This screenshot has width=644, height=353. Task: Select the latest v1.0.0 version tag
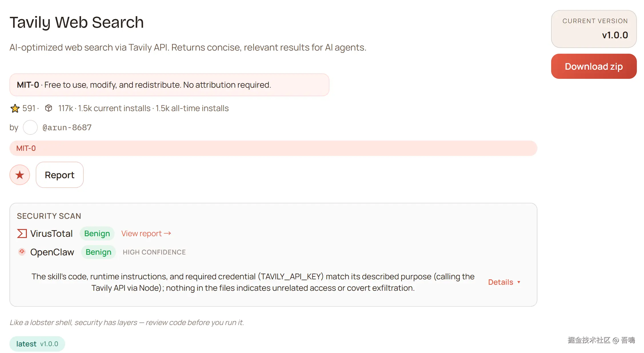37,344
